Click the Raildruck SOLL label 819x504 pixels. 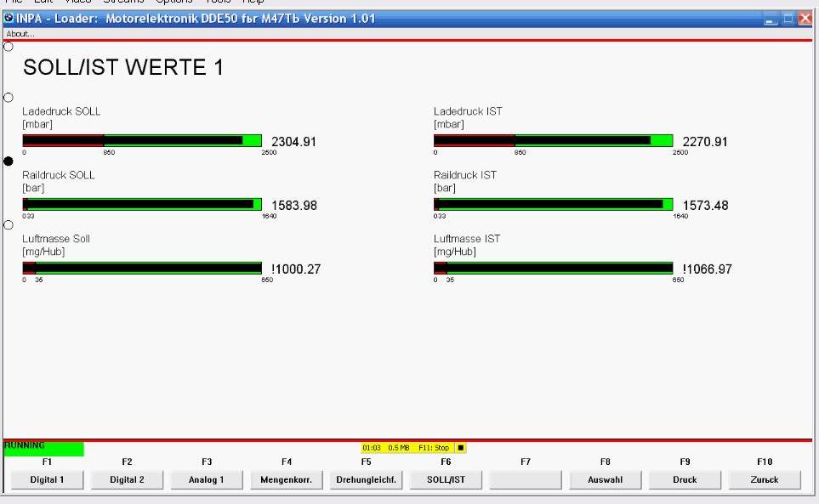(x=59, y=175)
